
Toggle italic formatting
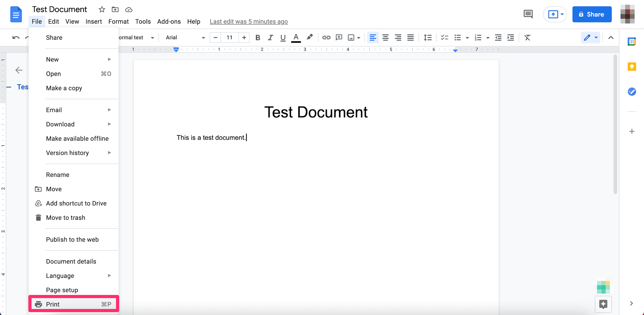[x=270, y=38]
